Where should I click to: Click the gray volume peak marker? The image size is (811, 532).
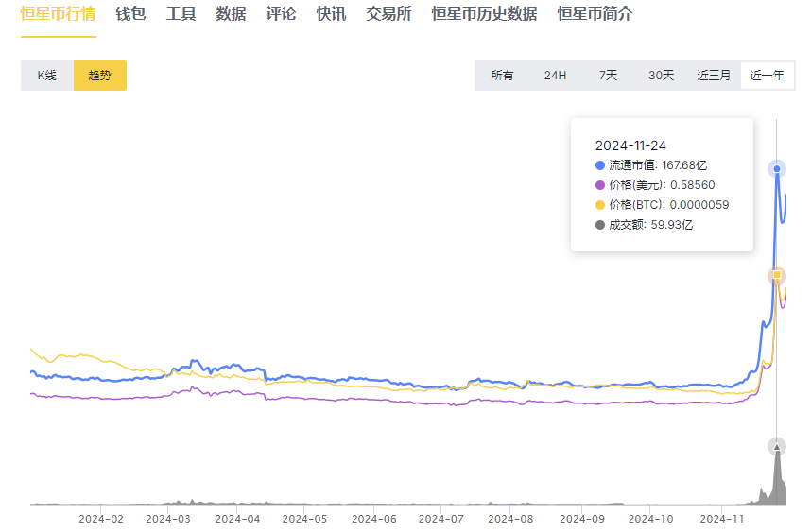tap(777, 447)
